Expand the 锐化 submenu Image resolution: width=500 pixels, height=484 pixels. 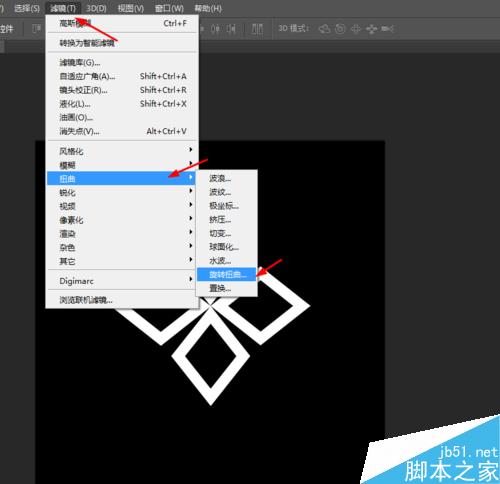[122, 192]
